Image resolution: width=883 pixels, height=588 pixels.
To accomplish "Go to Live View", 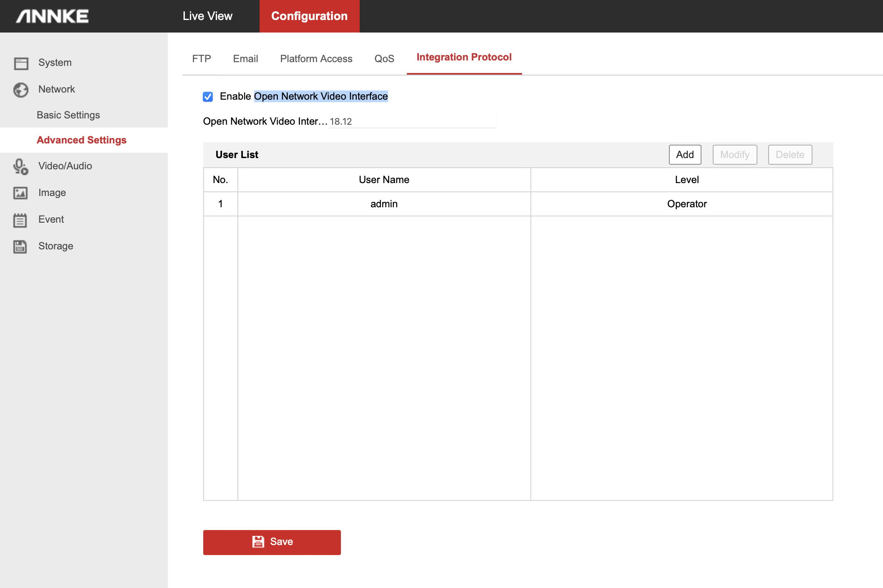I will tap(207, 16).
